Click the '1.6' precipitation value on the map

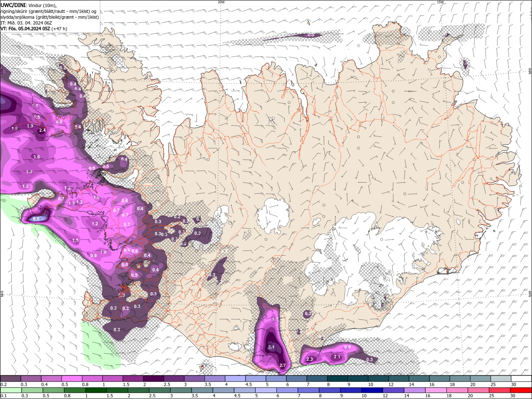pos(37,157)
